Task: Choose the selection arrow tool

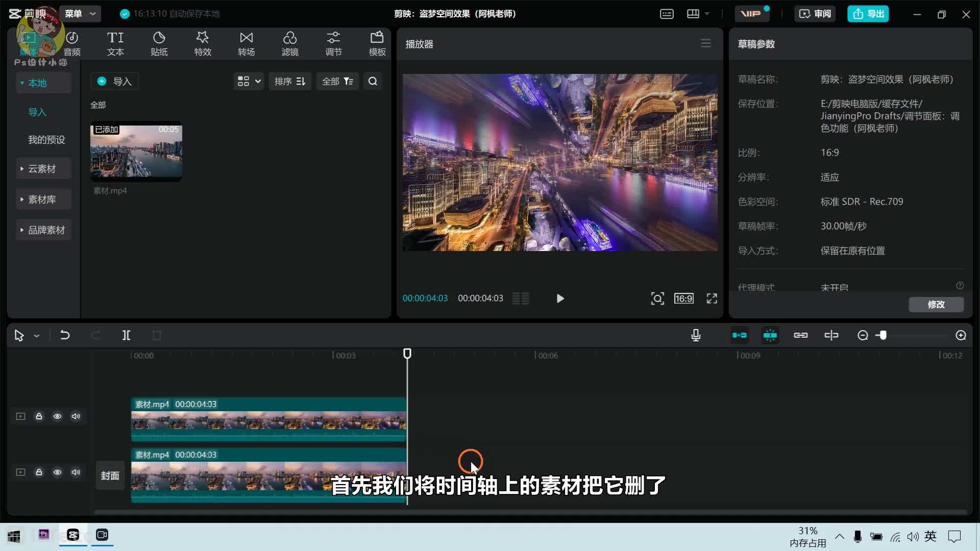Action: point(19,336)
